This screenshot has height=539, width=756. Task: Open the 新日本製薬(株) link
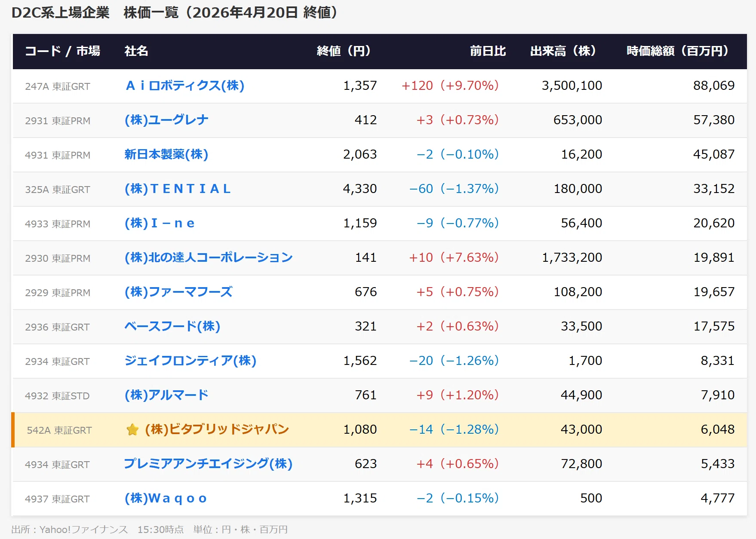pyautogui.click(x=166, y=154)
